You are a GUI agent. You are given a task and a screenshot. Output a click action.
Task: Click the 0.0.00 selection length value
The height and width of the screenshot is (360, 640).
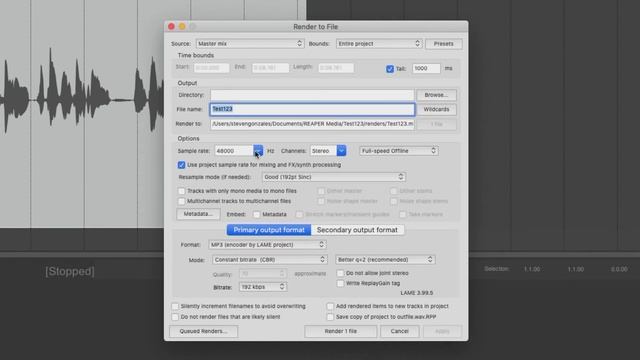click(x=619, y=269)
